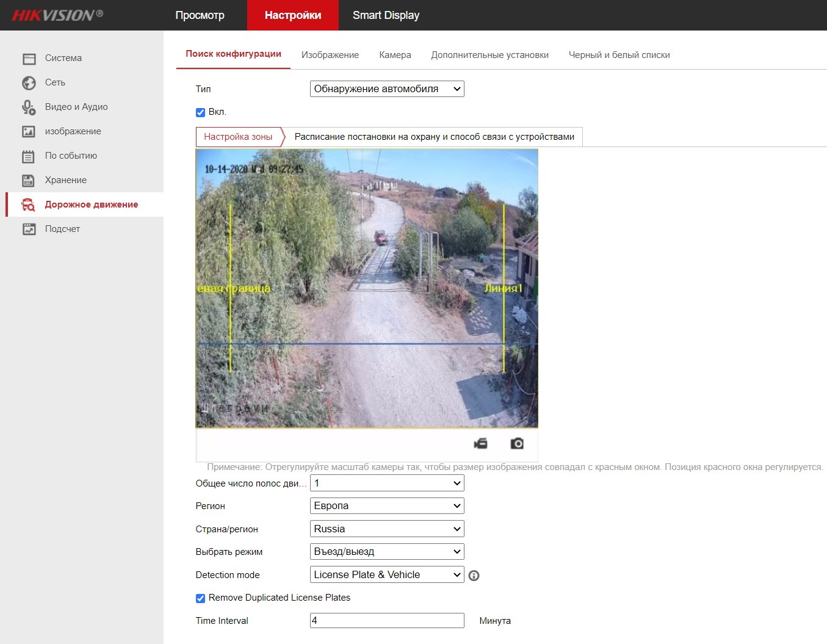The height and width of the screenshot is (644, 827).
Task: Expand the Страна/регион dropdown showing Russia
Action: click(387, 529)
